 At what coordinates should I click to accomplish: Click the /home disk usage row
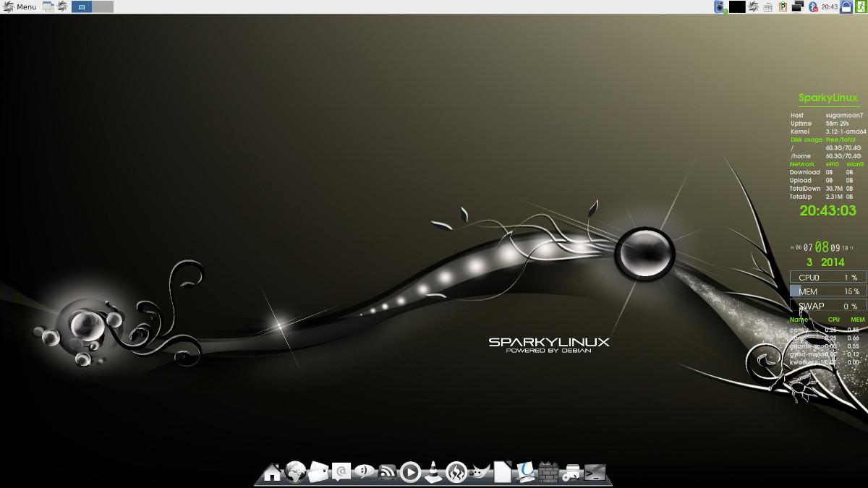826,155
